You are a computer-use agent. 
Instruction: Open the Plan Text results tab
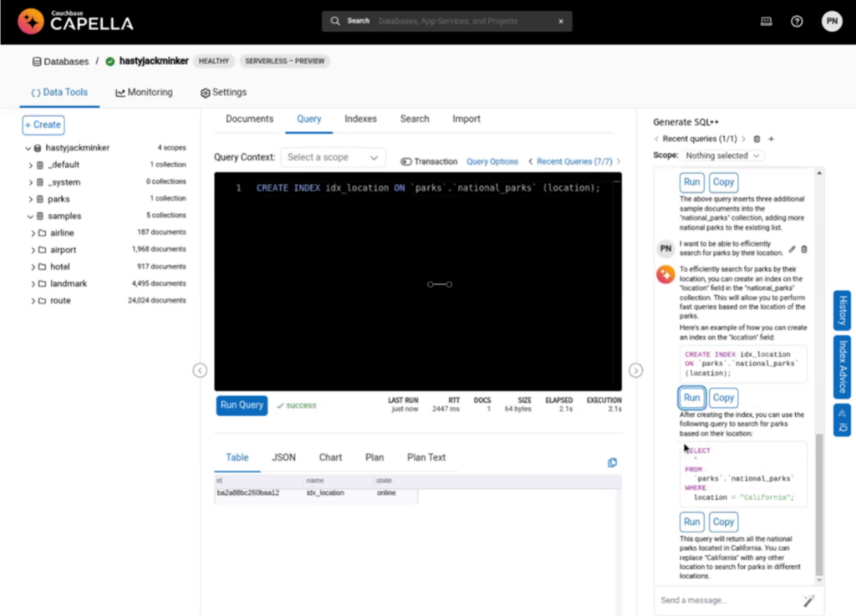[x=425, y=458]
